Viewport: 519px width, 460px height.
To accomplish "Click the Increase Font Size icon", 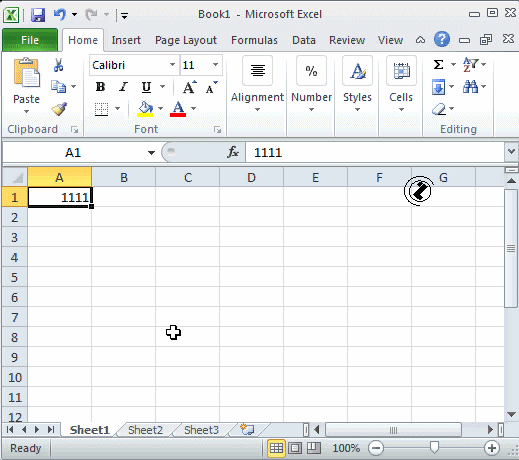I will [x=190, y=87].
